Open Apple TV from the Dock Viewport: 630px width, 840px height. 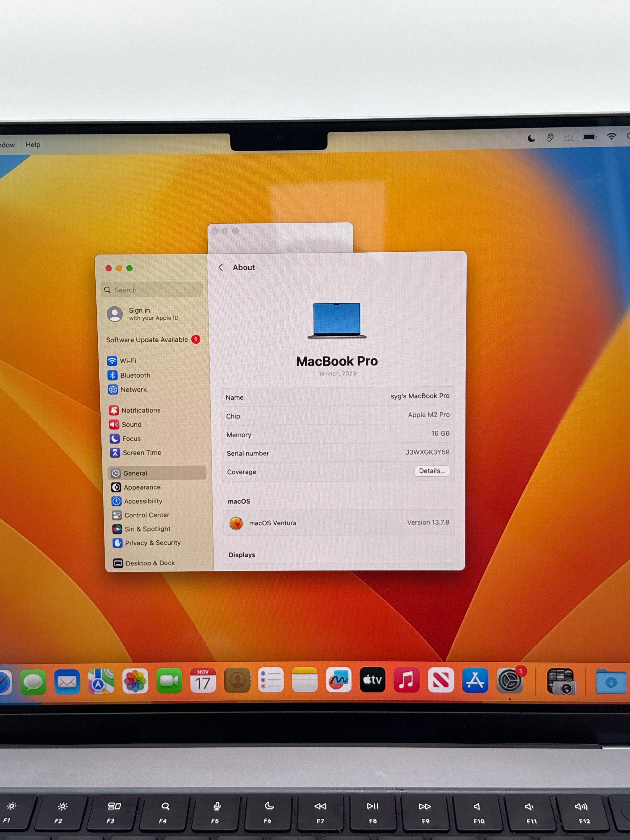(x=372, y=679)
